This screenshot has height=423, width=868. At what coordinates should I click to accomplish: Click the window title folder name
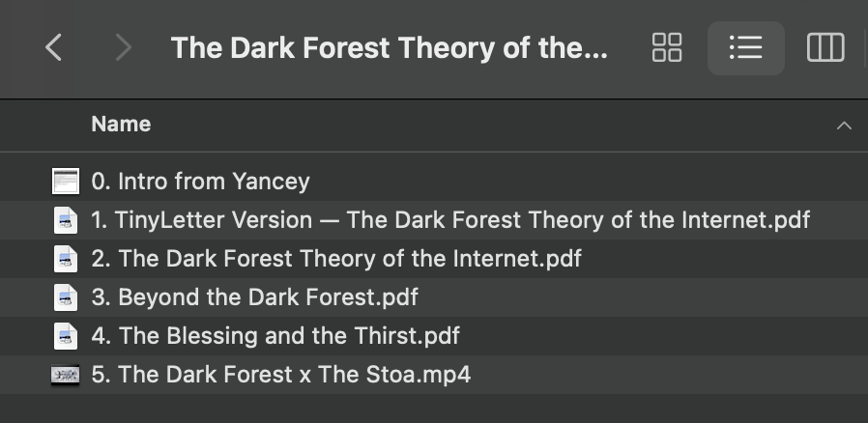pyautogui.click(x=390, y=47)
